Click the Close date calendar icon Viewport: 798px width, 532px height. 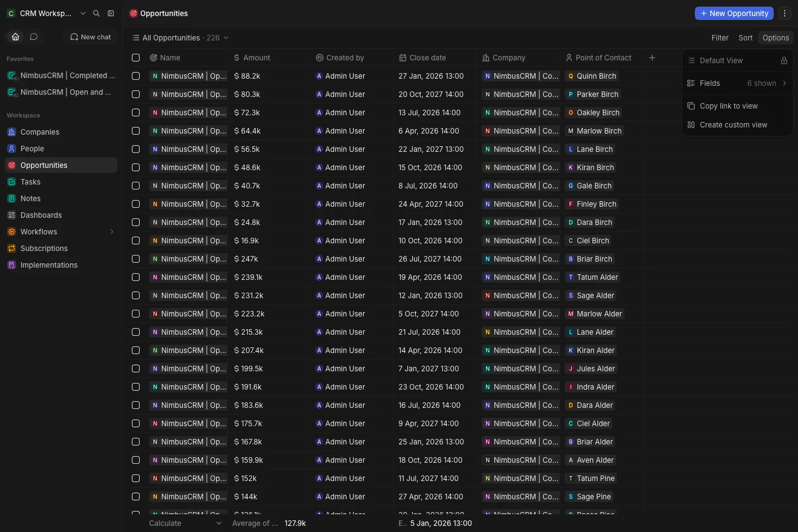click(x=403, y=58)
